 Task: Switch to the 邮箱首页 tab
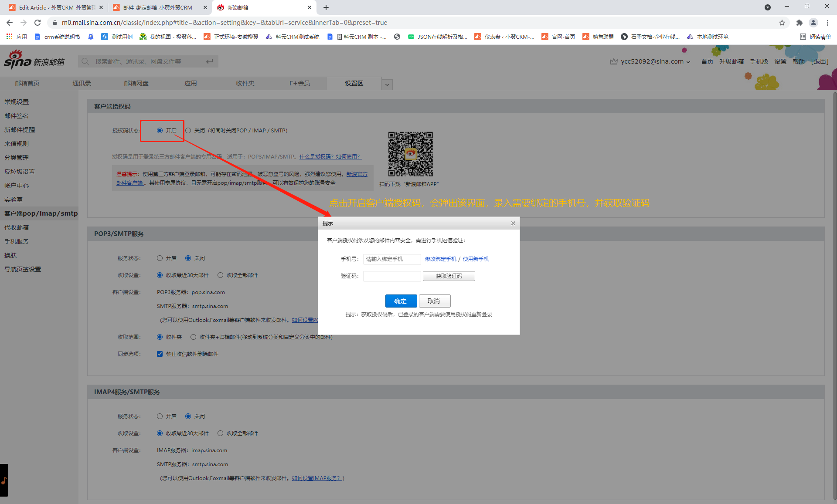click(27, 83)
